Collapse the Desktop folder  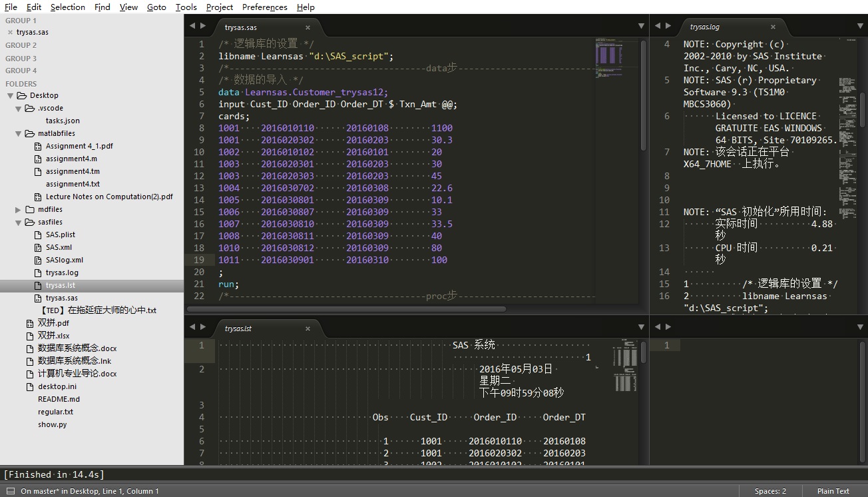(11, 95)
